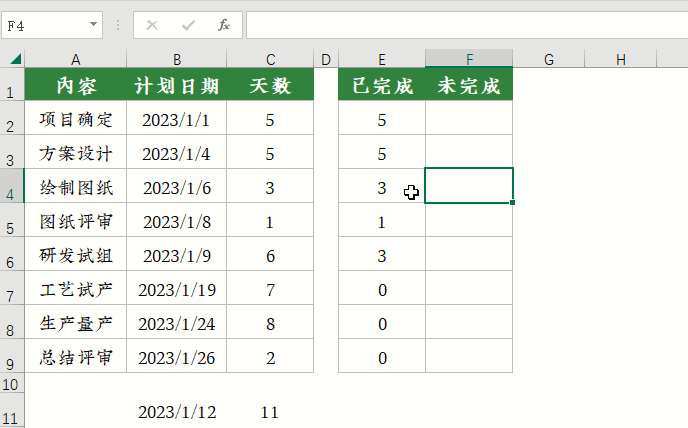Click the 天数 cell for 生产量产 showing 8
This screenshot has height=428, width=688.
tap(270, 322)
